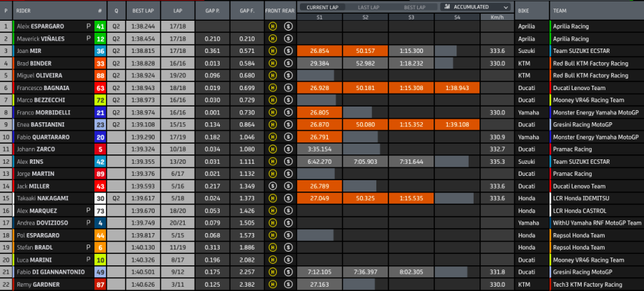The image size is (644, 291).
Task: Click the GAP F. column header
Action: click(x=248, y=11)
